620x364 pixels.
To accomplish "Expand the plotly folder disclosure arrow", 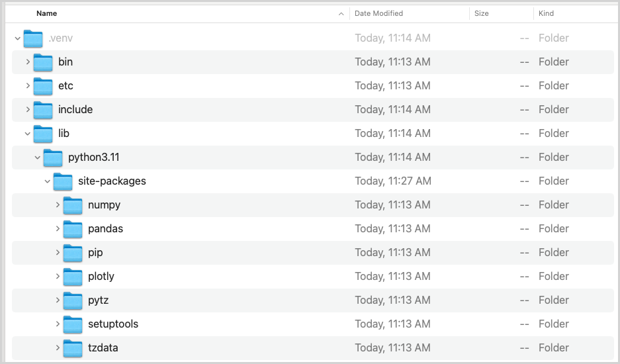I will coord(58,276).
